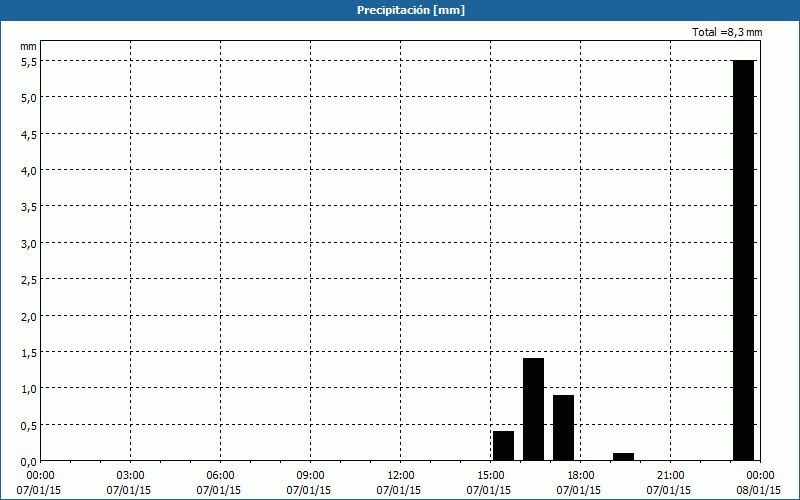The height and width of the screenshot is (500, 800).
Task: Click the 2,0 y-axis label
Action: [x=29, y=316]
